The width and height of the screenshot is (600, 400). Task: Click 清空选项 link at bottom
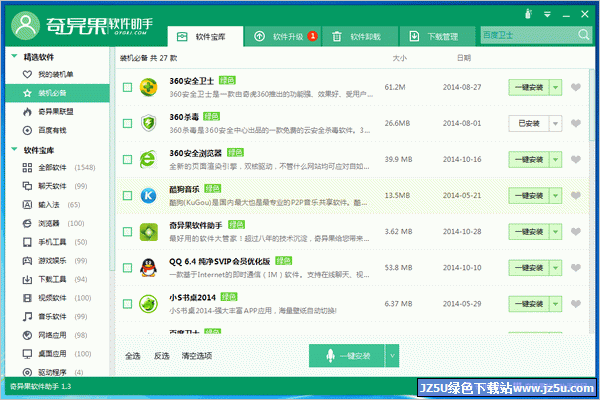[x=197, y=356]
